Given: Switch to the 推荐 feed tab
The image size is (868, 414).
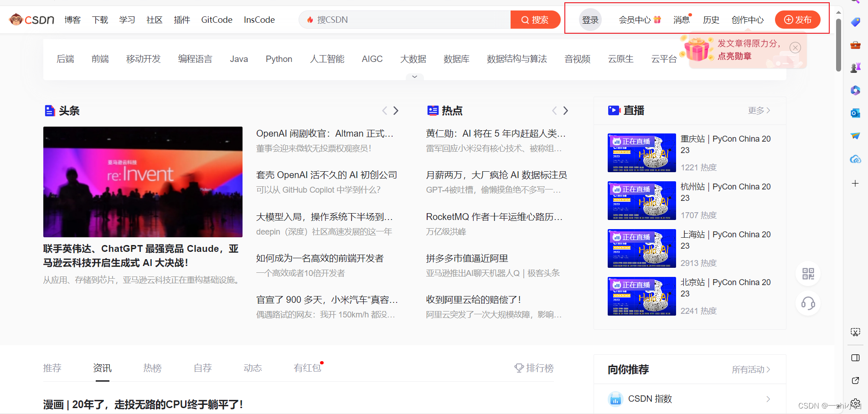Looking at the screenshot, I should 52,368.
